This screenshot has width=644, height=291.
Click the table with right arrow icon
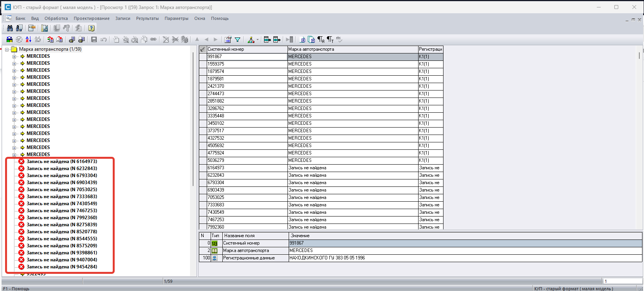point(267,39)
